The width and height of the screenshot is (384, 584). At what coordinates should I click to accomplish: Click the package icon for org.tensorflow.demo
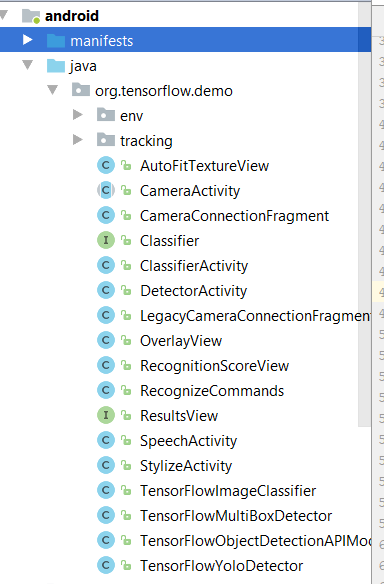click(81, 90)
